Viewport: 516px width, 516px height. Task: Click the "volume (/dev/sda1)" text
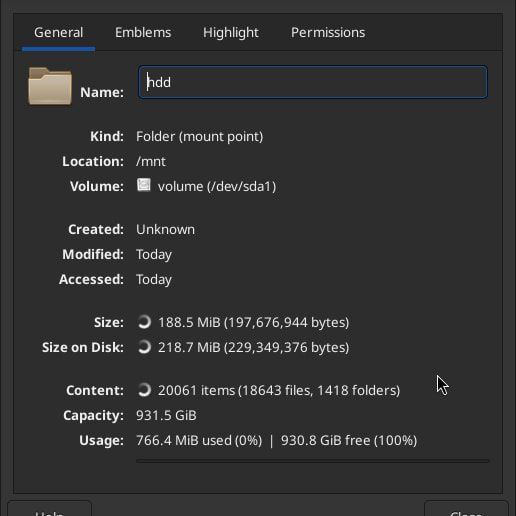coord(217,186)
